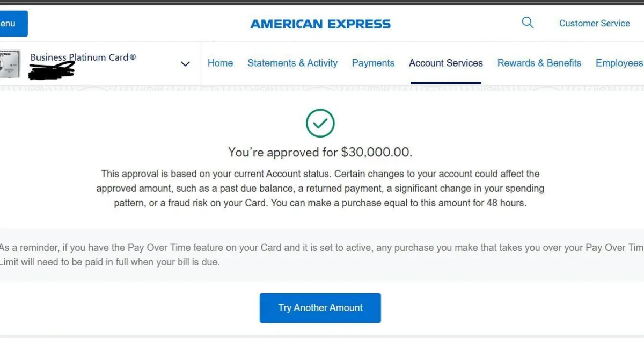
Task: Click the green approval checkmark icon
Action: coord(320,123)
